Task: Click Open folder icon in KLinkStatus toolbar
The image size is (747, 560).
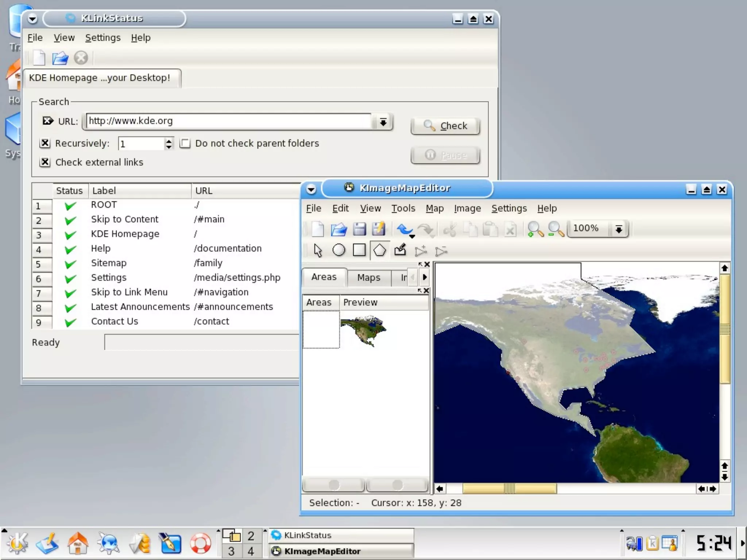Action: (60, 58)
